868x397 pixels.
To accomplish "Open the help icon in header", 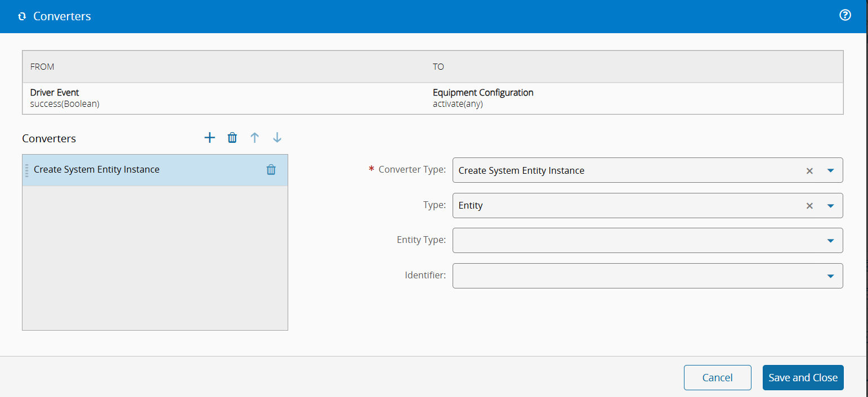I will pyautogui.click(x=844, y=16).
